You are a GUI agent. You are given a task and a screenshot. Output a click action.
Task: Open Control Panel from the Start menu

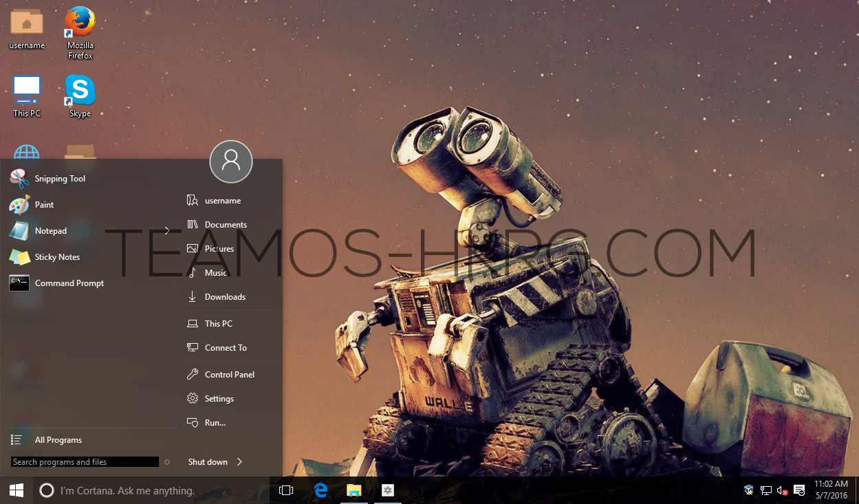(231, 375)
